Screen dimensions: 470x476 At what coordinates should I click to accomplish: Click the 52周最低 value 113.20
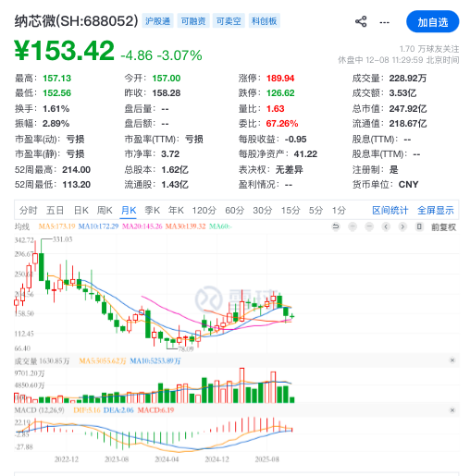tap(76, 185)
